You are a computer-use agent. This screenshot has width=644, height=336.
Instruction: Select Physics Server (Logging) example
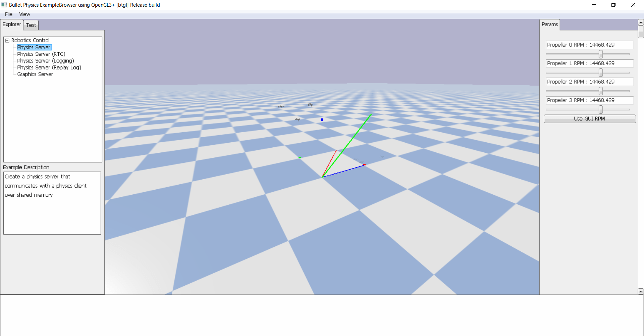click(45, 60)
